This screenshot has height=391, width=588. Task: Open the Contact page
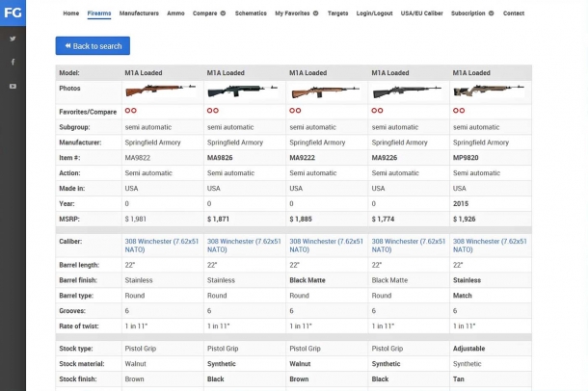tap(514, 13)
